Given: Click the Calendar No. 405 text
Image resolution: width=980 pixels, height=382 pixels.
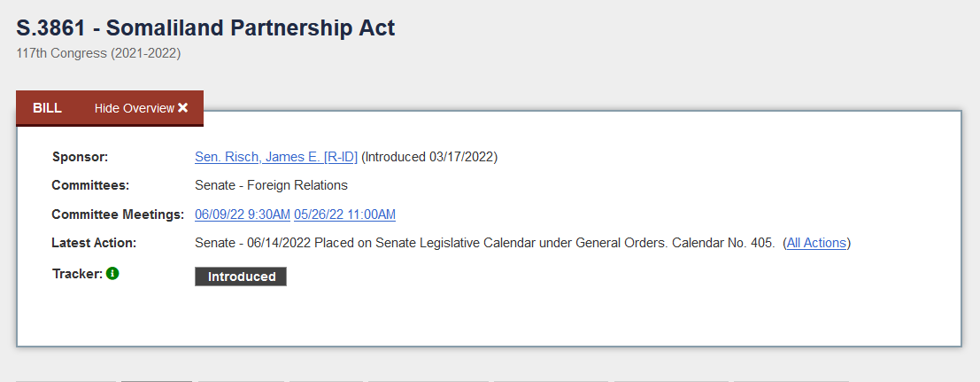Looking at the screenshot, I should tap(723, 243).
